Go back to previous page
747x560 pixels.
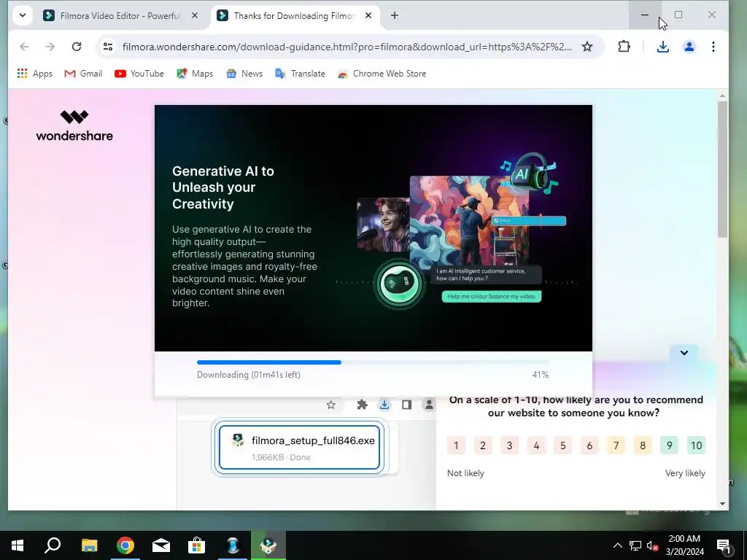point(24,47)
